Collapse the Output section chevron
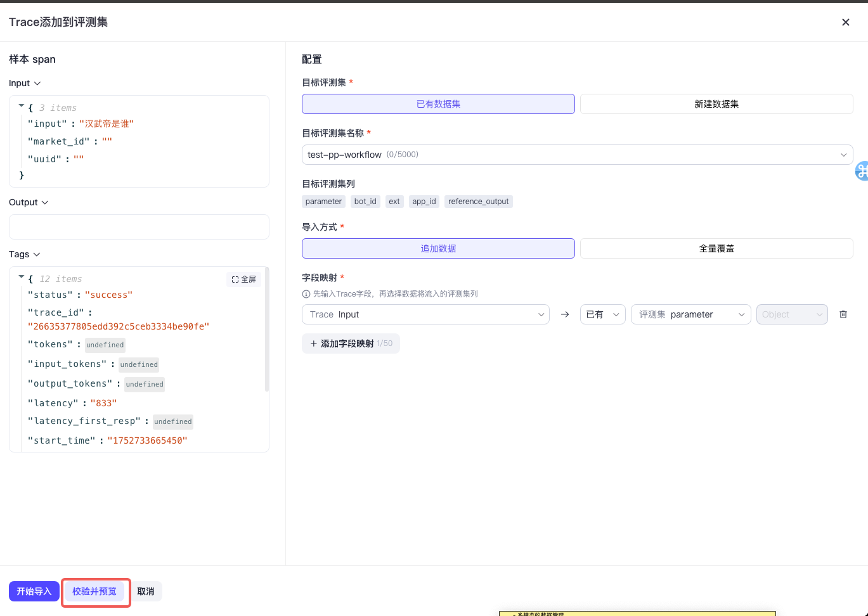868x616 pixels. (x=44, y=203)
